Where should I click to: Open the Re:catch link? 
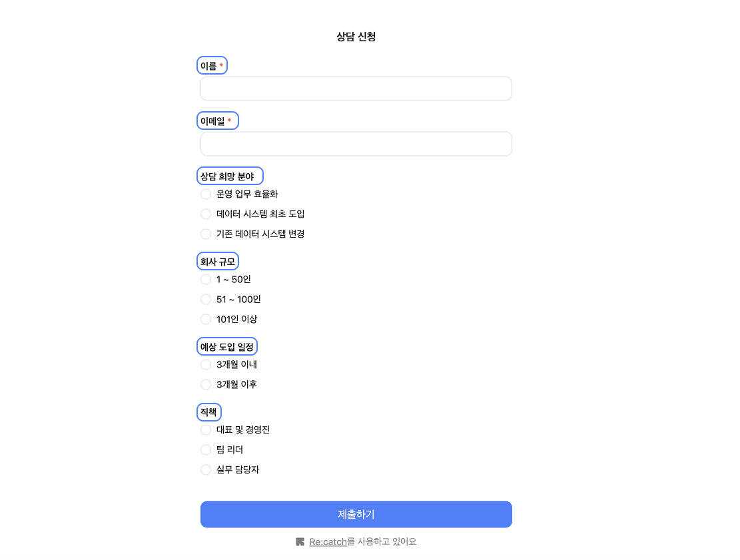tap(328, 542)
